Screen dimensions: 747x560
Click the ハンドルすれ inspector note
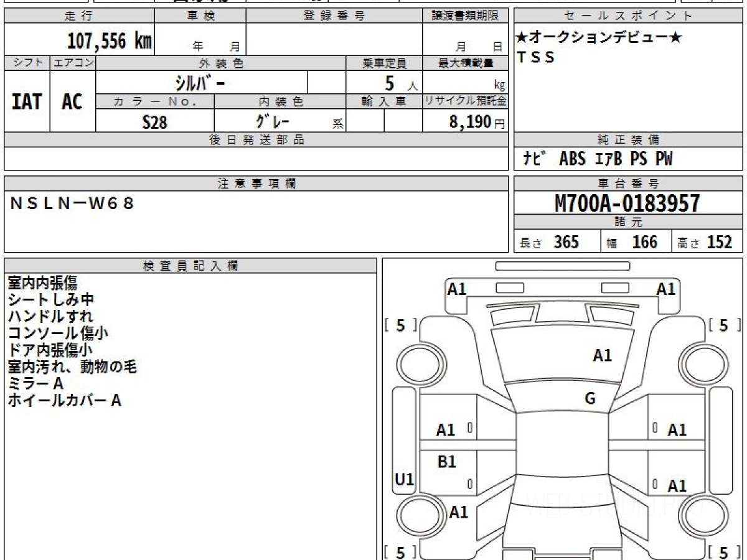click(51, 317)
